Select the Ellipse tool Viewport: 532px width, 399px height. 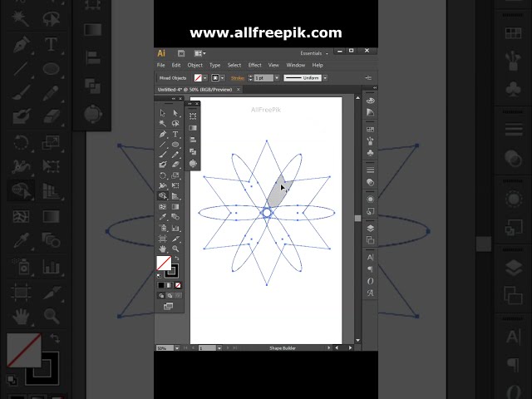(175, 145)
